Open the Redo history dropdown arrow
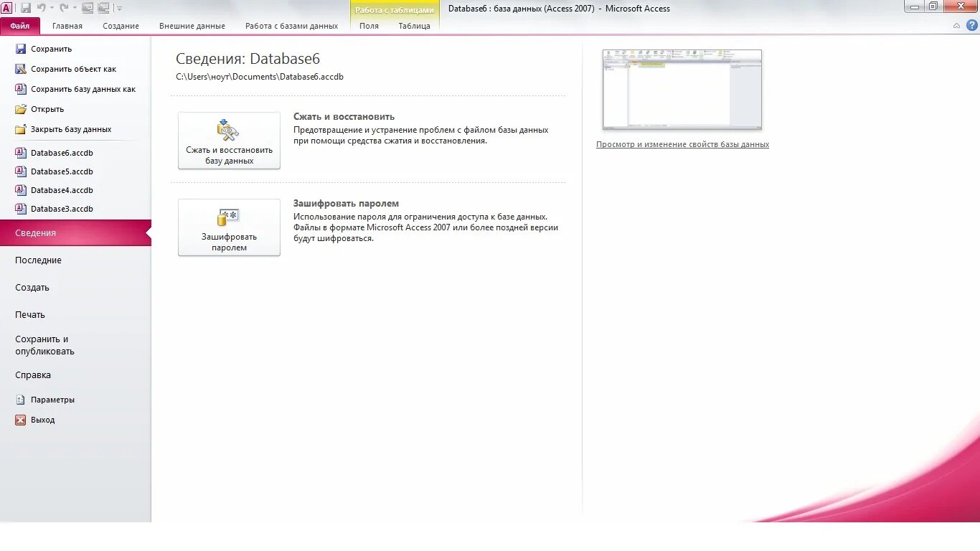 [75, 9]
